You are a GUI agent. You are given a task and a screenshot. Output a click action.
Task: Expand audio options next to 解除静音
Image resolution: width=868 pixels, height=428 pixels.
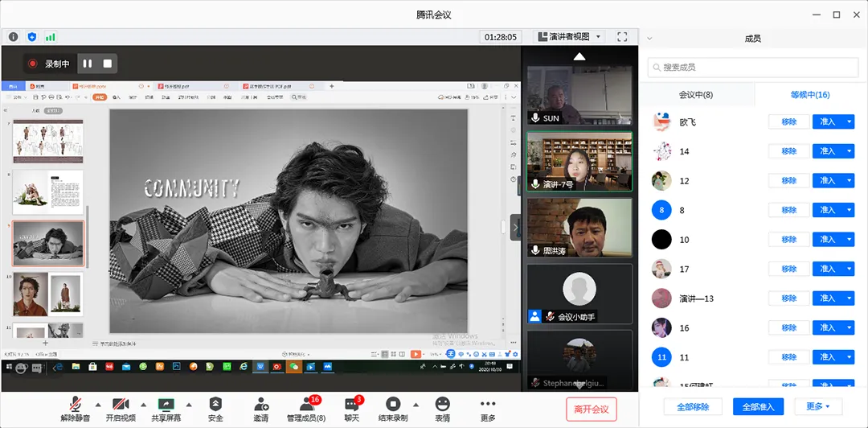pyautogui.click(x=98, y=404)
